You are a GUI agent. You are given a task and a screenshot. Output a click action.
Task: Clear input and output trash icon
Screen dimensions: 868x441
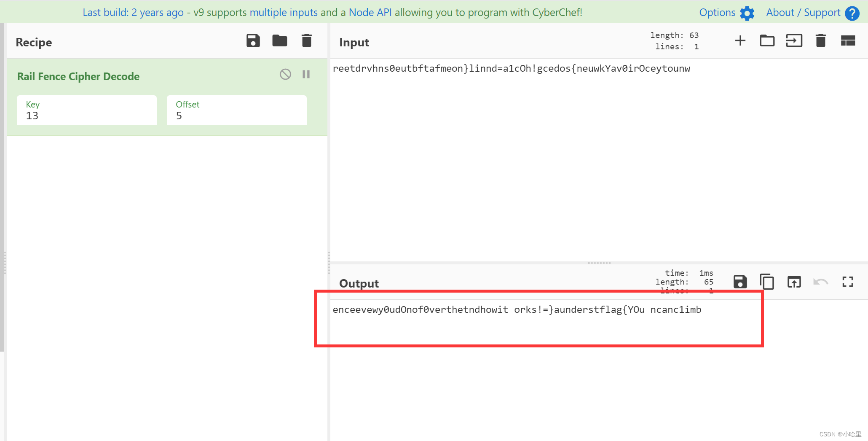[x=821, y=41]
